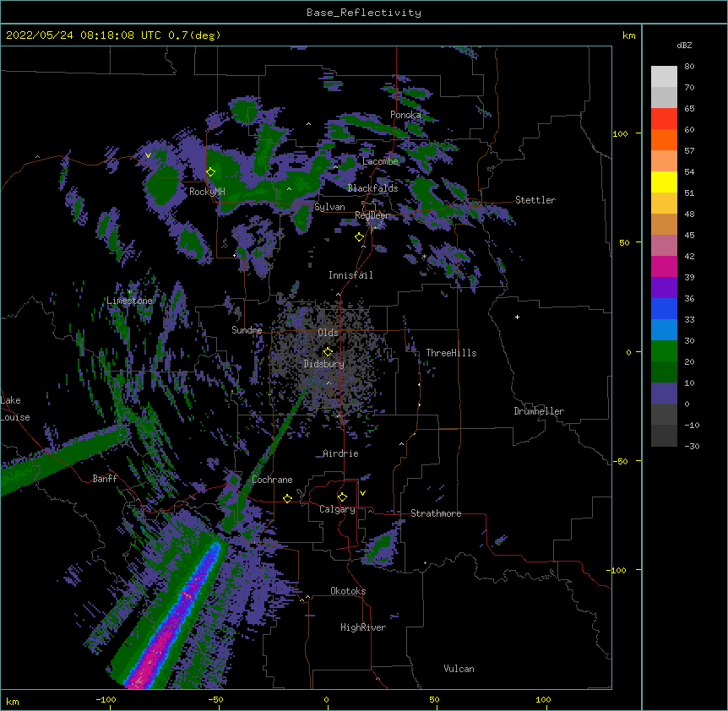
Task: Click the Vulcan label
Action: point(459,669)
